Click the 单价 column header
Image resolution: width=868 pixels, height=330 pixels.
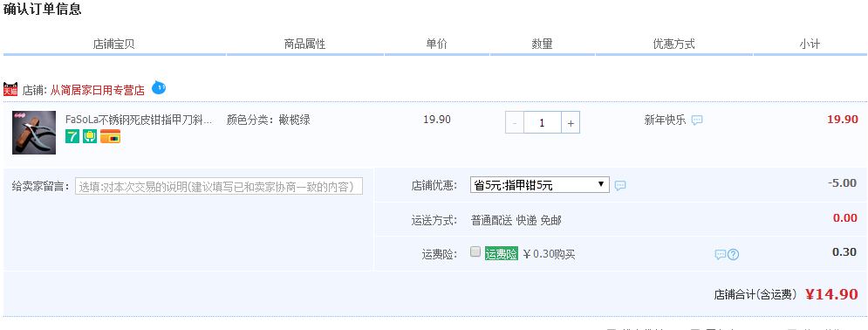click(x=437, y=45)
